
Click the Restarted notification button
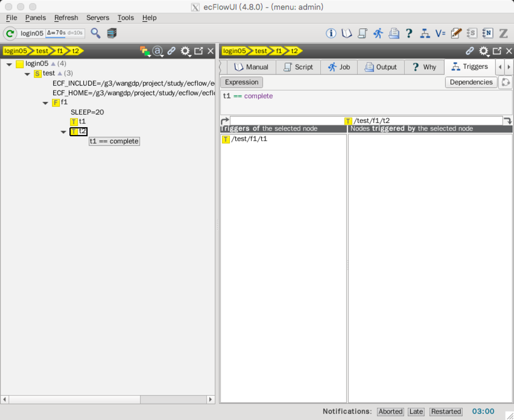[446, 412]
